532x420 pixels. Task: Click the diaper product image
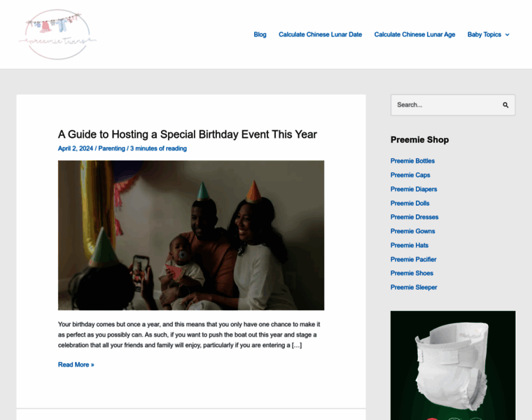(453, 365)
